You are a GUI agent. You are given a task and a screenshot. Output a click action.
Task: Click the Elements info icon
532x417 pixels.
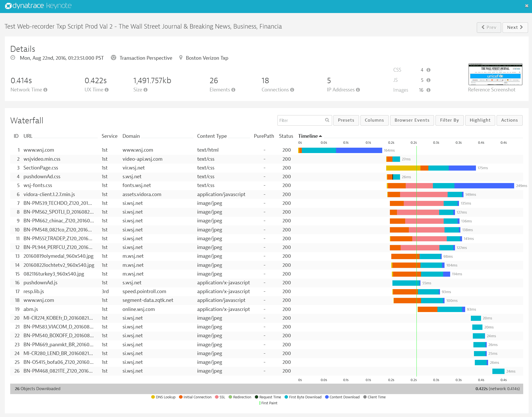pos(233,90)
